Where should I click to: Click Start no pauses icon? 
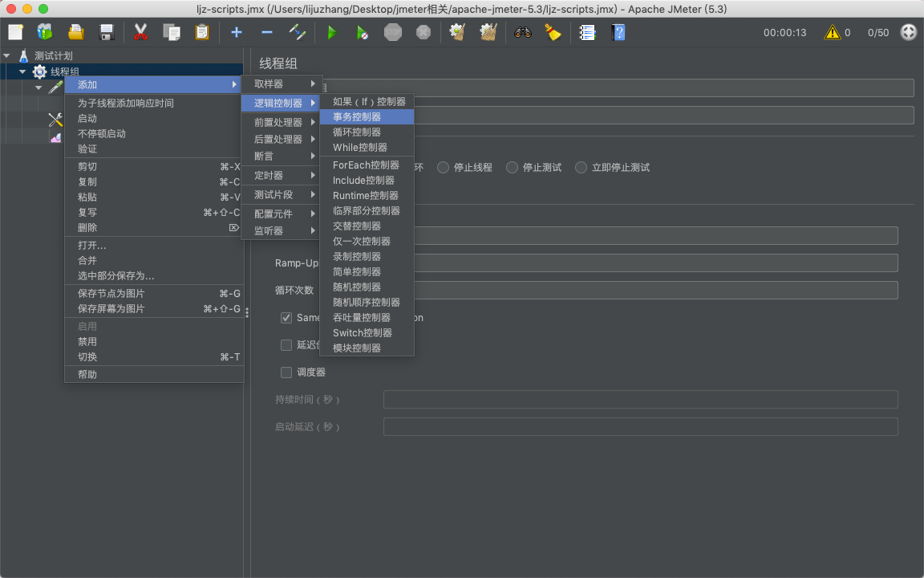[x=363, y=32]
